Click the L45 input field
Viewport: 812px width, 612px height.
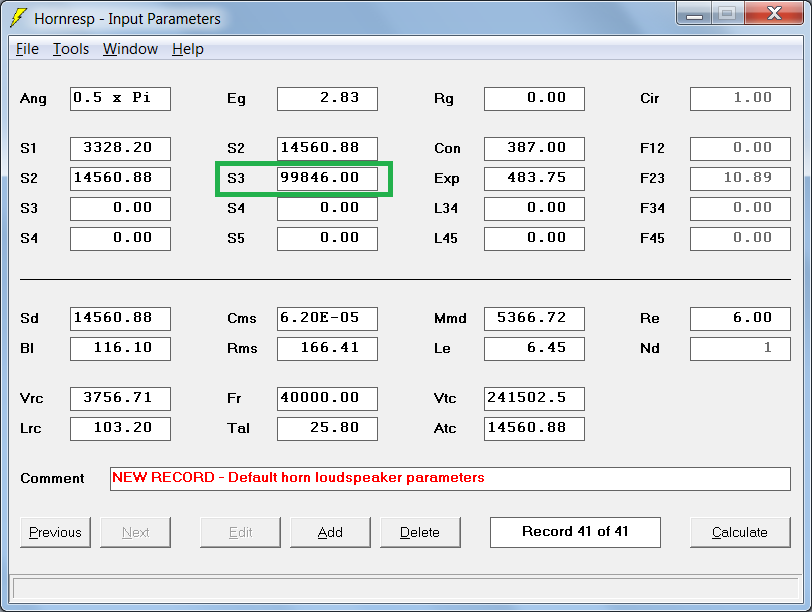pos(534,239)
